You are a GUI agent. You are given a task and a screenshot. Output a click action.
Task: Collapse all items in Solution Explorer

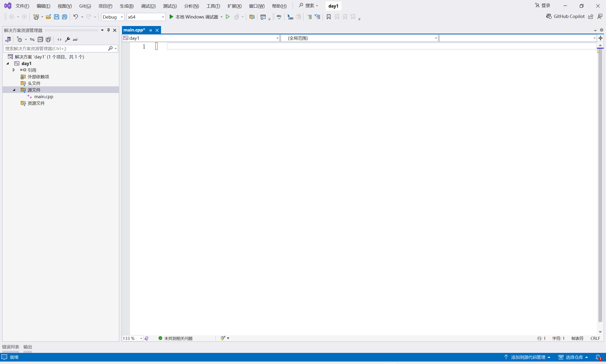coord(40,39)
